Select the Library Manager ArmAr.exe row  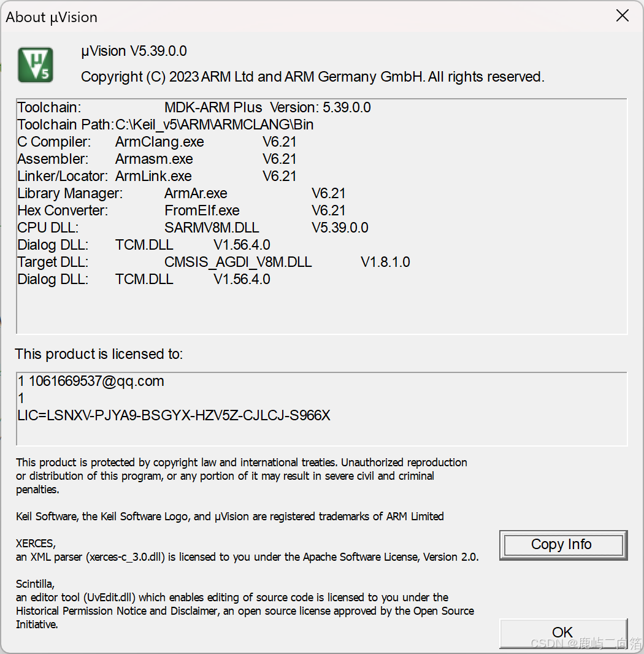(x=182, y=193)
